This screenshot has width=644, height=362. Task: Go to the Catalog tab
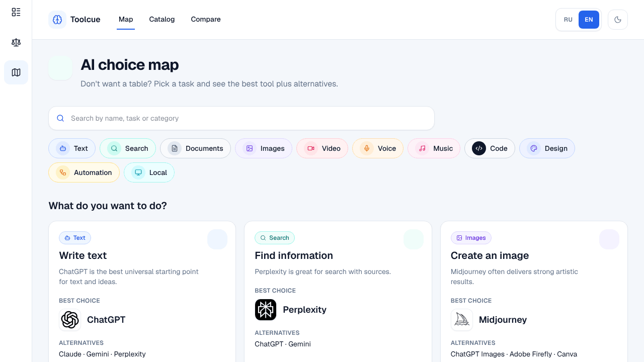(162, 20)
